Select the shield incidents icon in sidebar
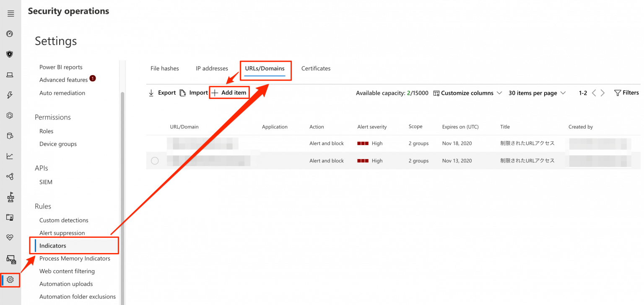 click(9, 54)
